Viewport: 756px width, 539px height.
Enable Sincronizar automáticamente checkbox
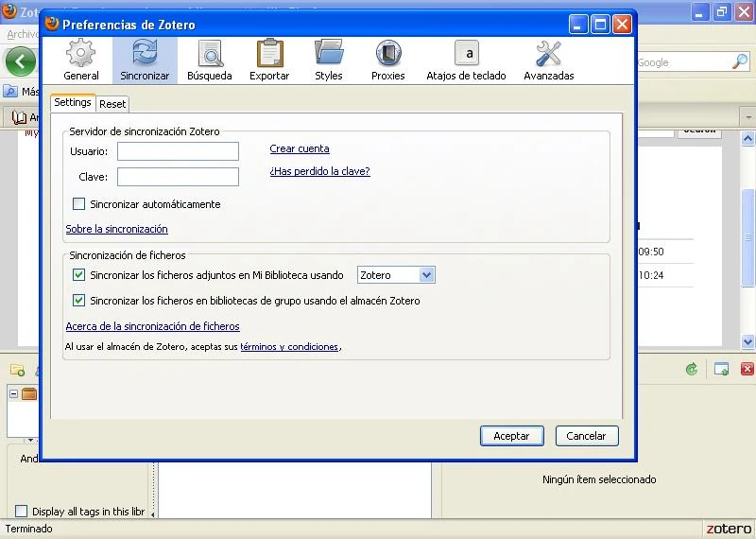click(78, 203)
